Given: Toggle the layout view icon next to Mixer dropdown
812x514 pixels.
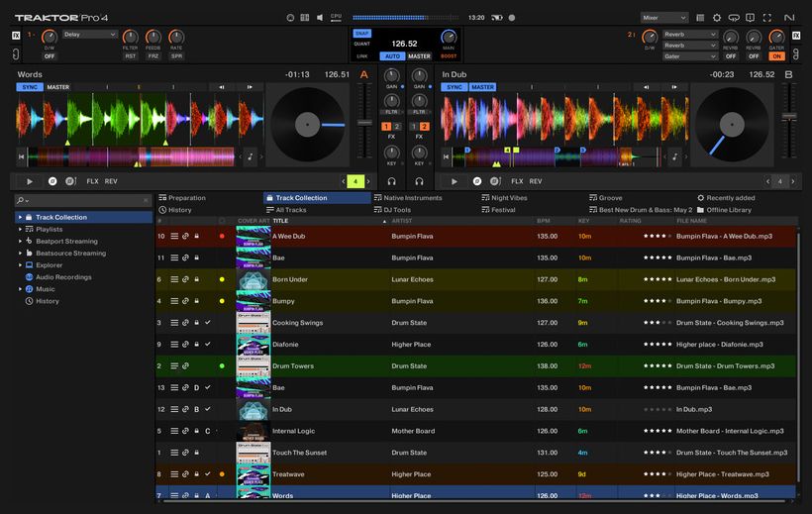Looking at the screenshot, I should [700, 18].
